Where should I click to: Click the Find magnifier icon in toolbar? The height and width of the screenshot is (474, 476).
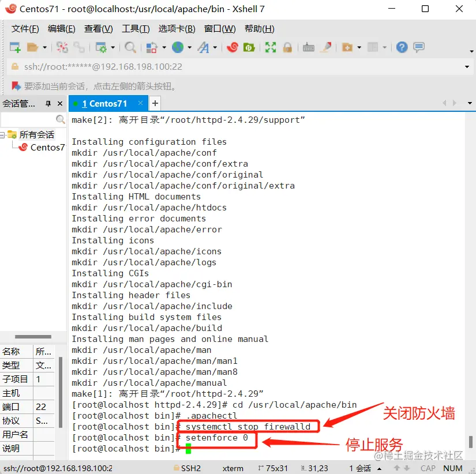tap(130, 47)
